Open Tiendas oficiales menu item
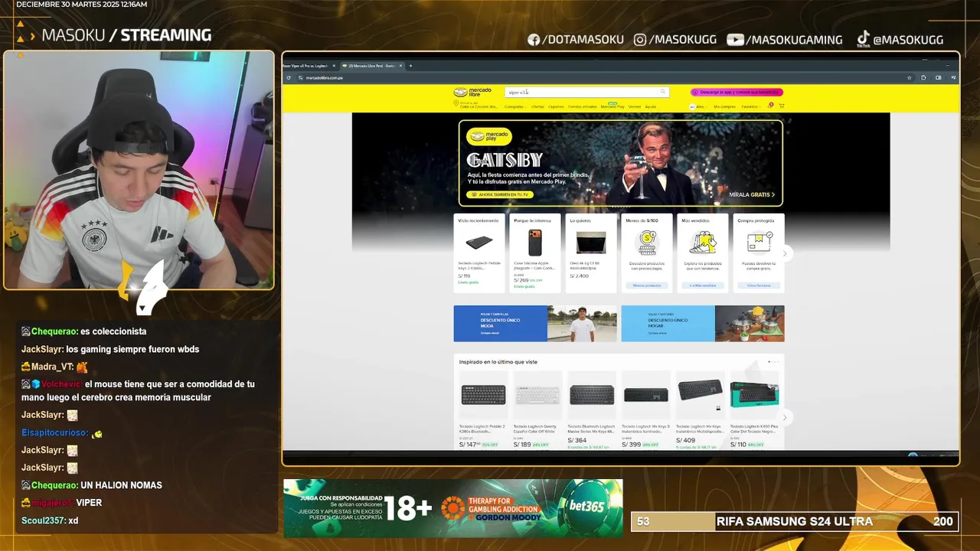This screenshot has width=980, height=551. [583, 106]
